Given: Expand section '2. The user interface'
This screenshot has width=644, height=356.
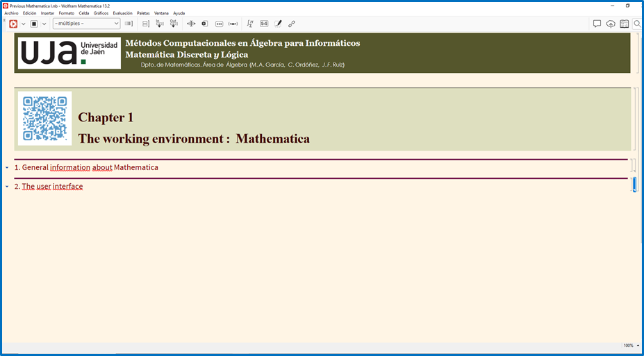Looking at the screenshot, I should [7, 186].
